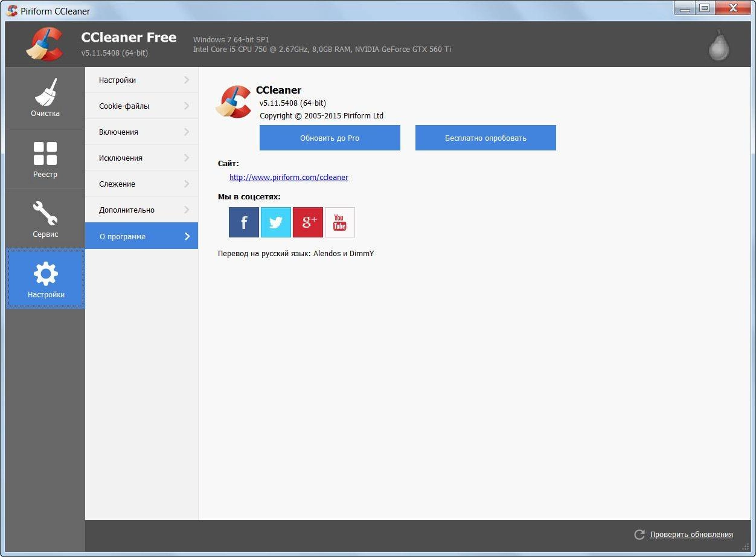Click the CCleaner logo in header
The height and width of the screenshot is (557, 756).
click(x=45, y=44)
